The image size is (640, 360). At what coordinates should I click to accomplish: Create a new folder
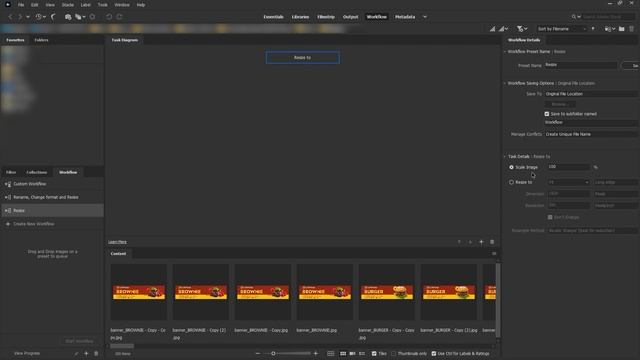[x=622, y=29]
